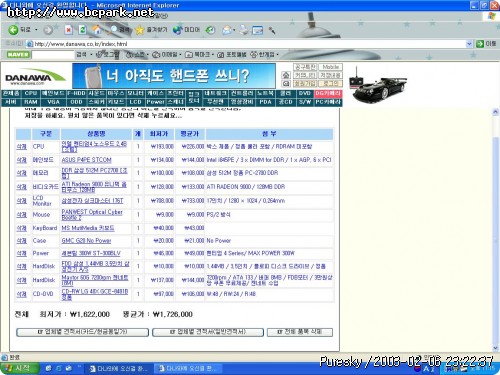Click the home icon beside the banner
The width and height of the screenshot is (500, 375).
click(x=286, y=75)
